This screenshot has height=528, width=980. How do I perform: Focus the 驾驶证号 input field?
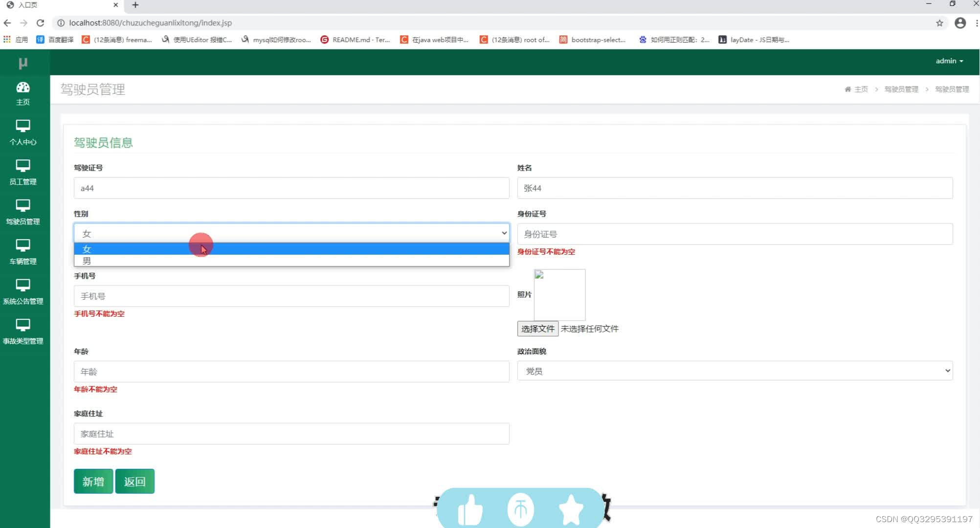point(291,188)
